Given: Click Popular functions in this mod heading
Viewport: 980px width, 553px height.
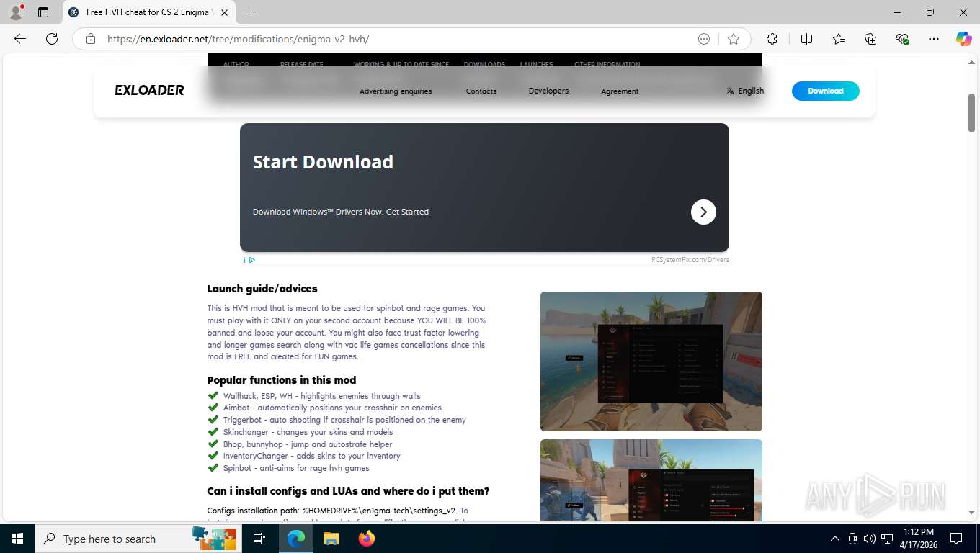Looking at the screenshot, I should pyautogui.click(x=282, y=380).
